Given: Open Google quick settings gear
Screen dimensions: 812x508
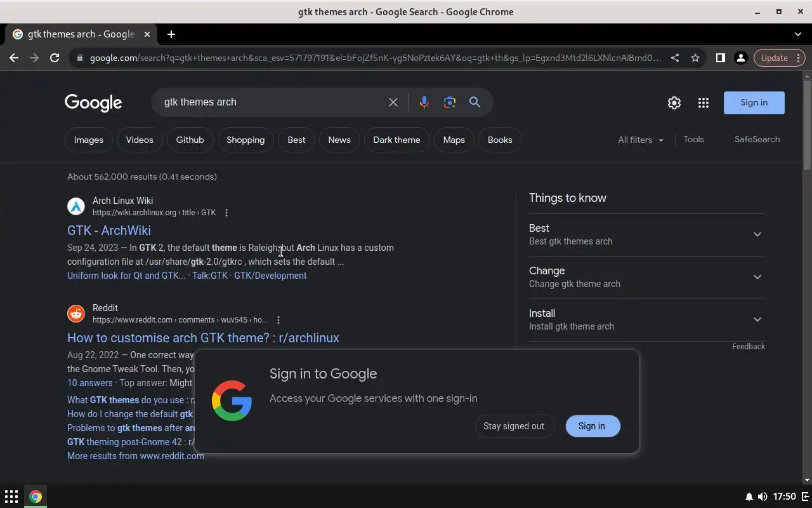Looking at the screenshot, I should click(674, 103).
